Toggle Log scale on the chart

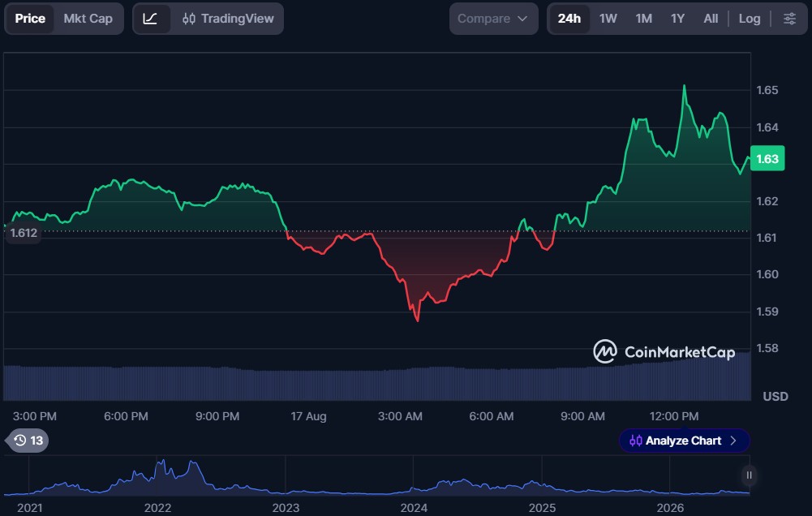pos(750,19)
